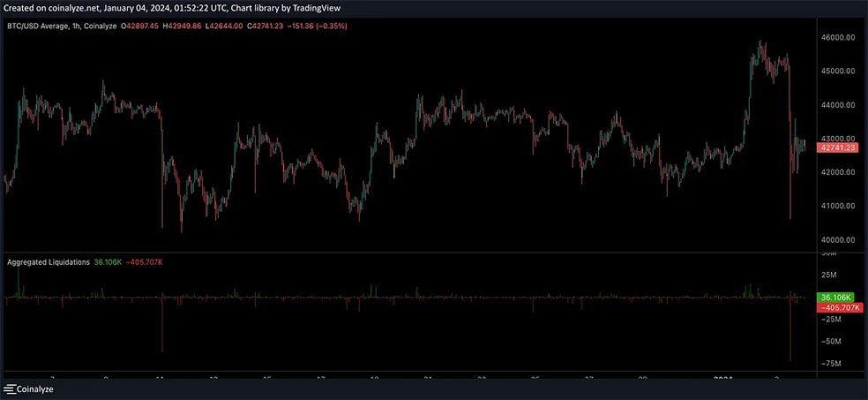Click date 11 on the time axis
868x400 pixels.
coord(161,379)
